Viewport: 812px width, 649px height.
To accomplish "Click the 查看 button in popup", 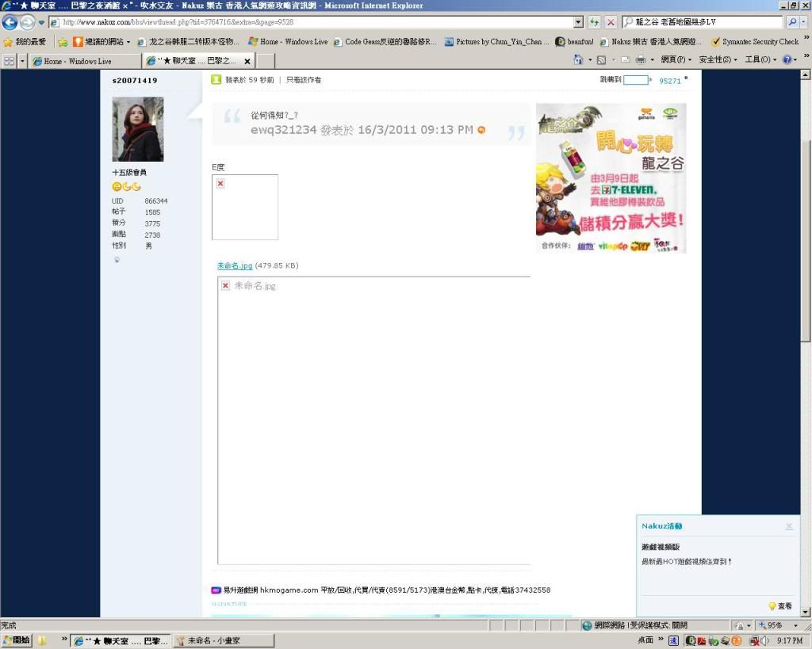I will [x=780, y=606].
